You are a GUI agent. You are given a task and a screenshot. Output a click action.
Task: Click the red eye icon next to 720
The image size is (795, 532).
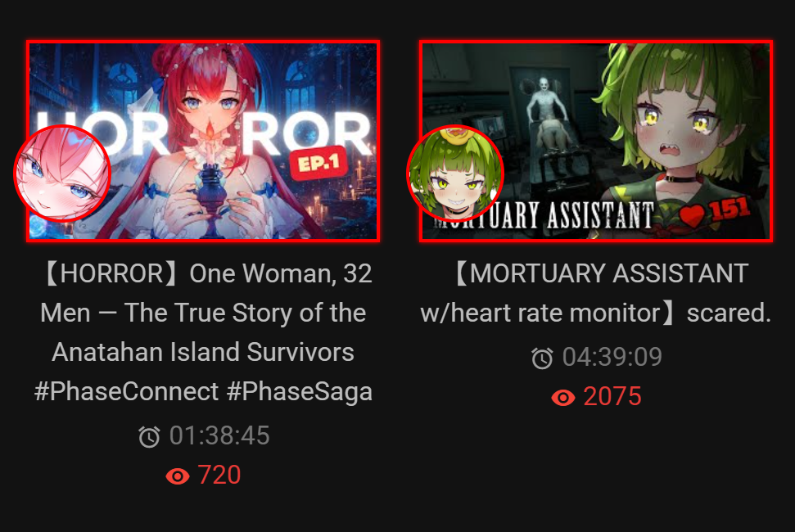178,476
